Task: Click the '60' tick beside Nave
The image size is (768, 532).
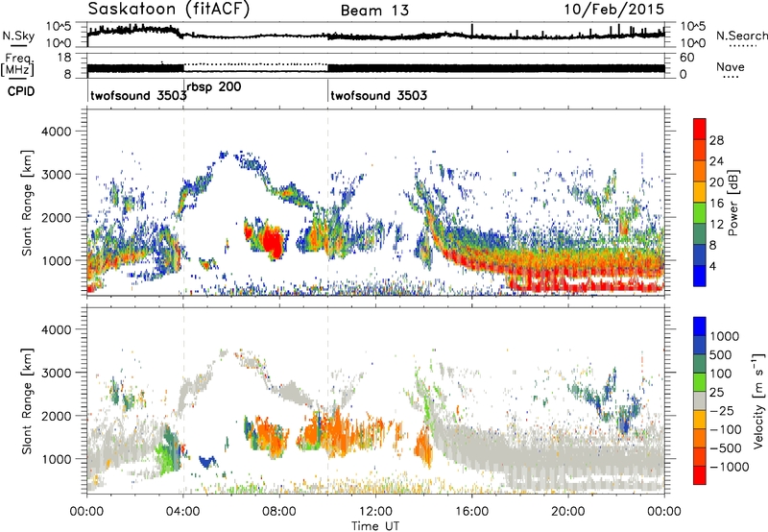Action: click(687, 58)
